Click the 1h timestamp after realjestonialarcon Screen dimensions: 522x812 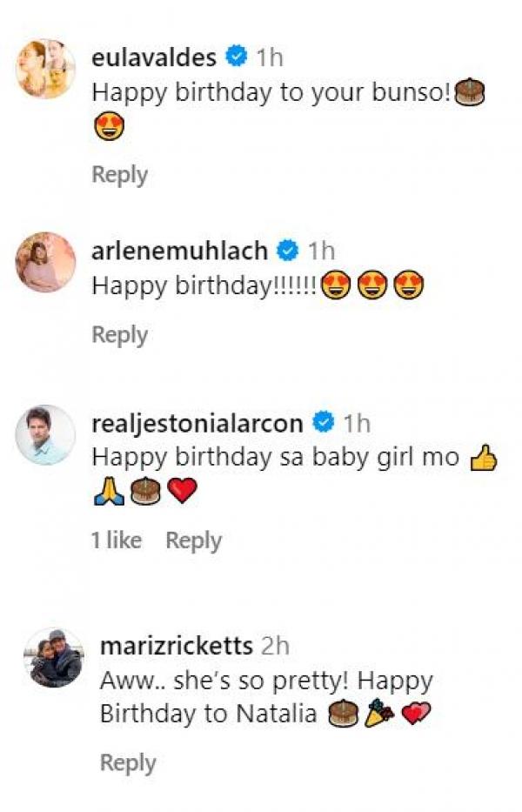(x=357, y=424)
